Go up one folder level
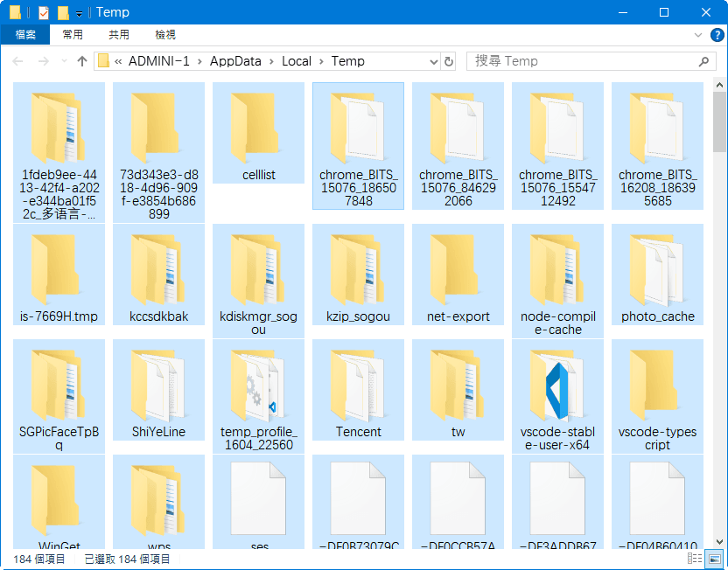The image size is (728, 570). (82, 61)
